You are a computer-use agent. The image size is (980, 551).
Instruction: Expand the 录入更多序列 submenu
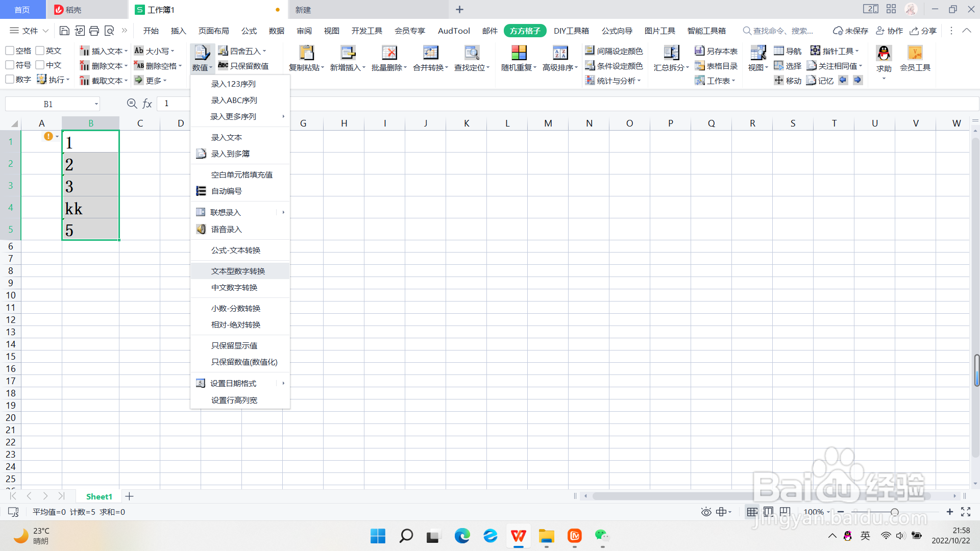click(x=284, y=116)
